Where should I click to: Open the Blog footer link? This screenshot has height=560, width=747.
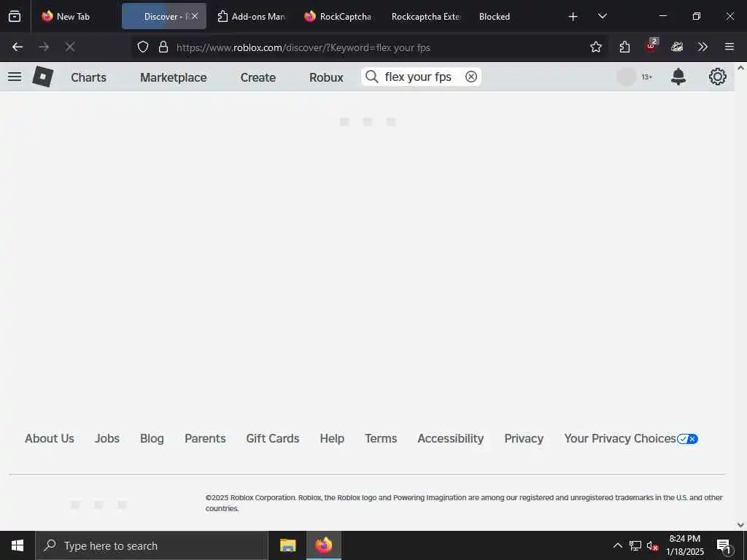click(x=152, y=438)
